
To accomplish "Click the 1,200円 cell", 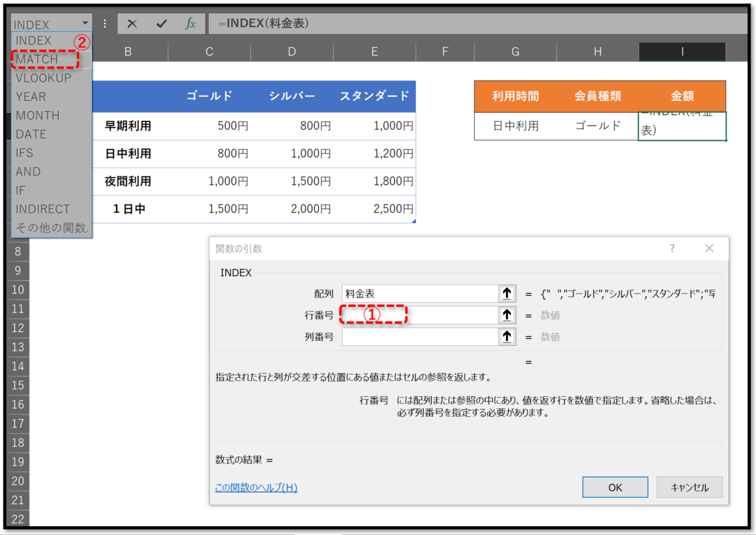I will tap(374, 154).
